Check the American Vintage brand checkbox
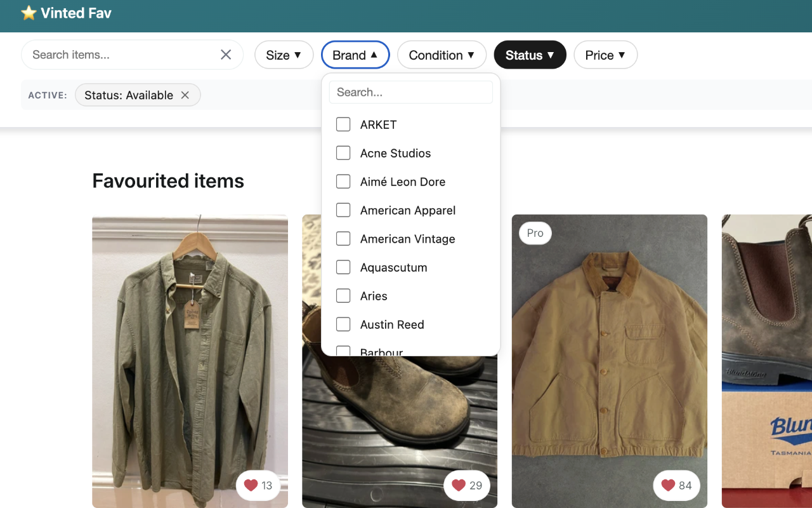 point(343,239)
